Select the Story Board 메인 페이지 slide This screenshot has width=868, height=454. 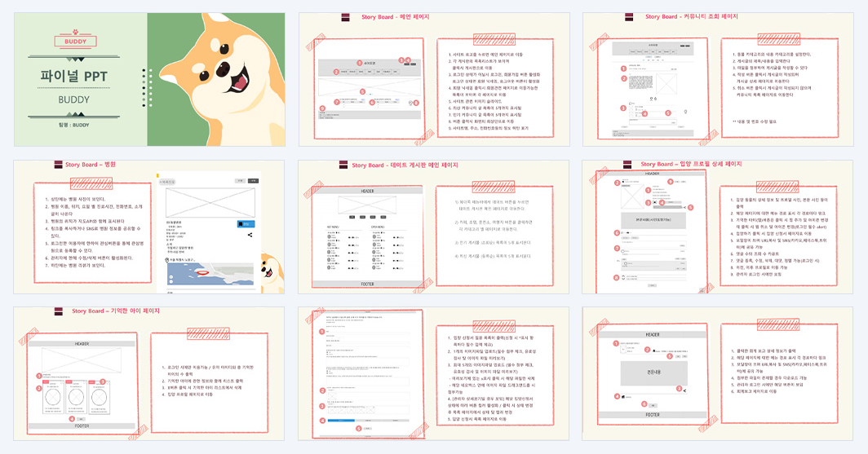[x=434, y=80]
